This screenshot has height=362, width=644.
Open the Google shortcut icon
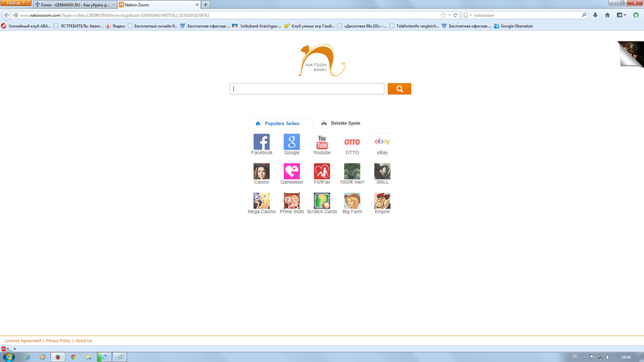pyautogui.click(x=292, y=141)
